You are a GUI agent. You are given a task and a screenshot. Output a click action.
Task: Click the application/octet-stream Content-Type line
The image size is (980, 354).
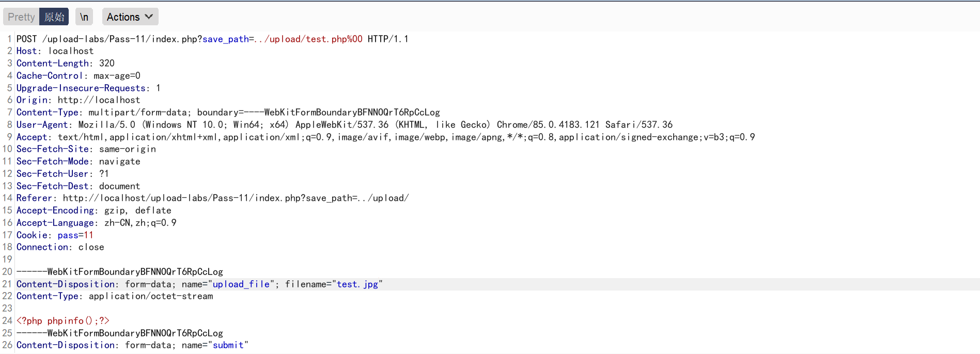coord(114,296)
